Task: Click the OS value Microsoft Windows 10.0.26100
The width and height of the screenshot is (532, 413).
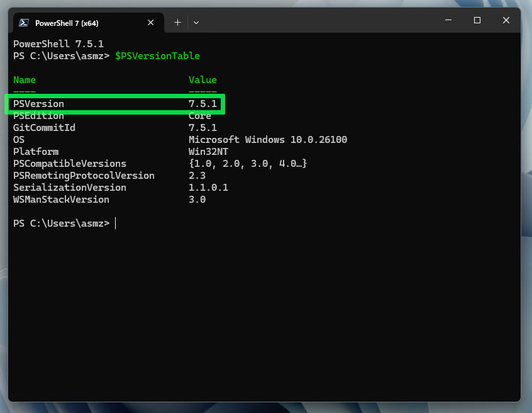Action: [x=268, y=140]
